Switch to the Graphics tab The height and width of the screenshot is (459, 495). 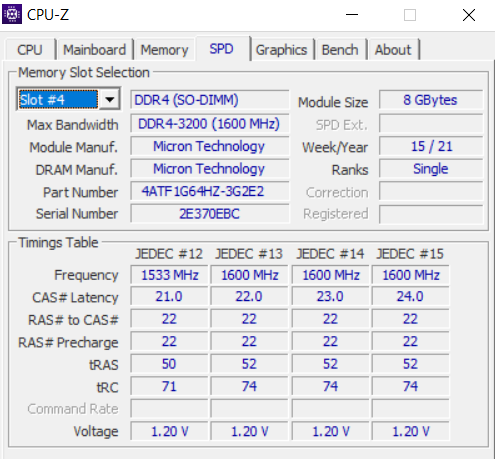(281, 50)
